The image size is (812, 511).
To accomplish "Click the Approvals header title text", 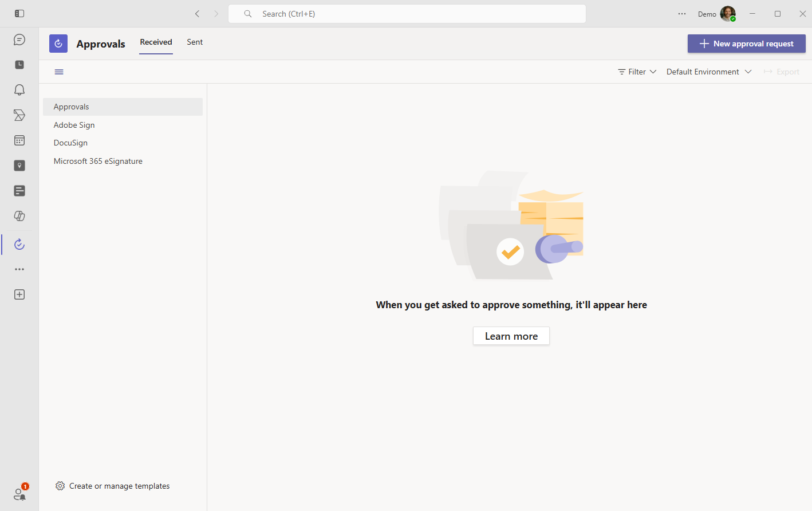I will [x=101, y=44].
